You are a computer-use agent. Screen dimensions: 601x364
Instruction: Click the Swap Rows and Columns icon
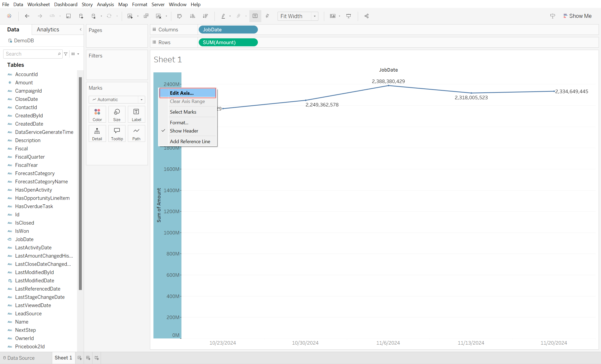pyautogui.click(x=180, y=16)
